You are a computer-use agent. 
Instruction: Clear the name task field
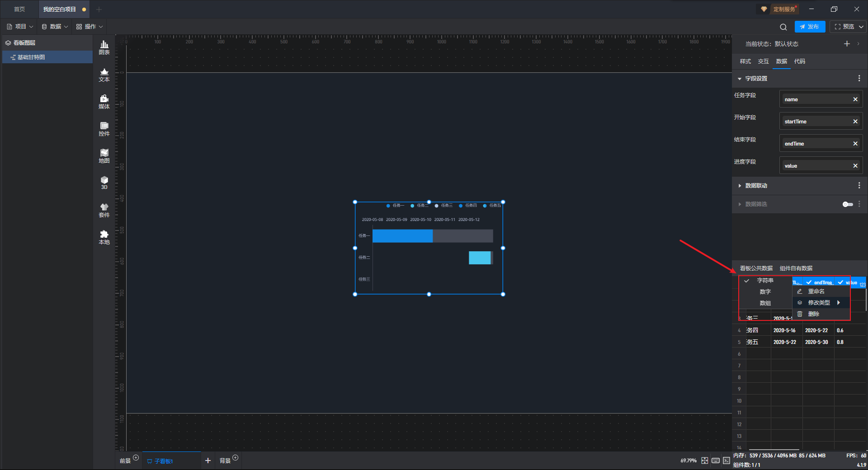[855, 99]
